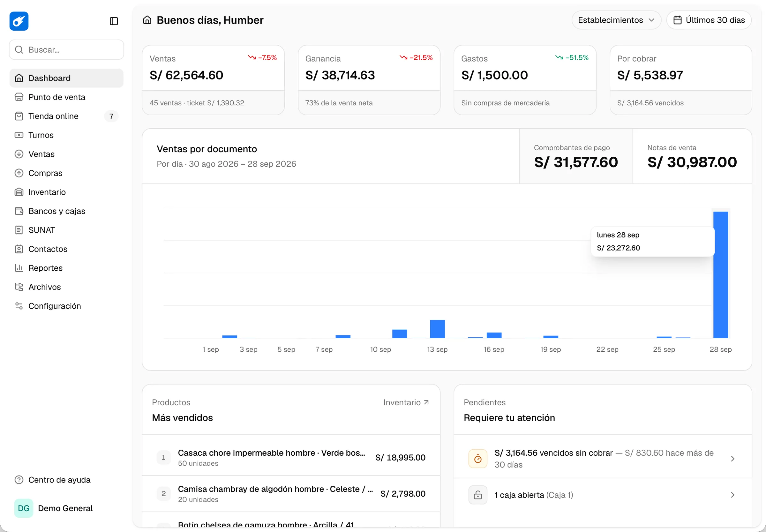This screenshot has height=532, width=766.
Task: Select Casaca chore impermeable hombre product row
Action: coord(291,458)
